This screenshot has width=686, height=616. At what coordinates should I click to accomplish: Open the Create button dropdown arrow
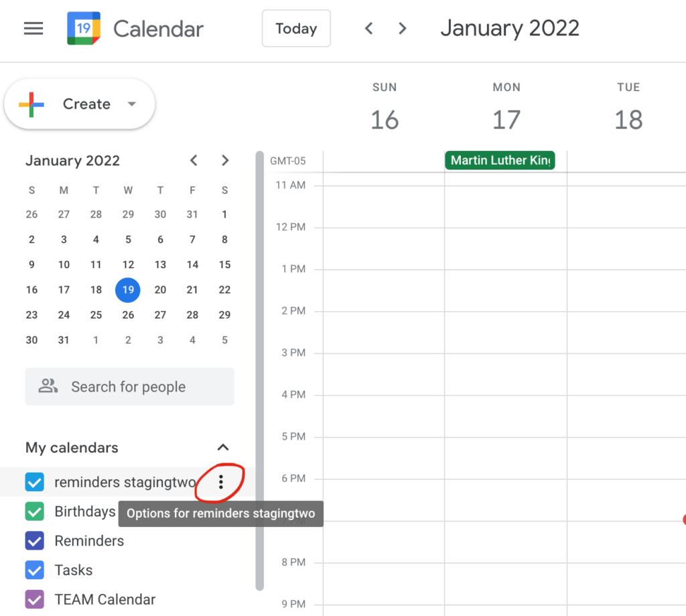pos(132,104)
